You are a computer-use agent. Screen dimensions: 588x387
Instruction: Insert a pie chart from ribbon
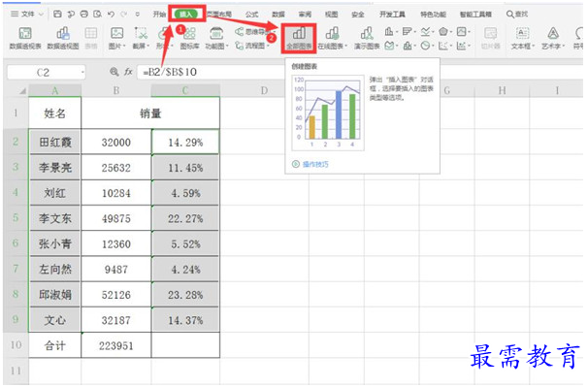pyautogui.click(x=426, y=46)
